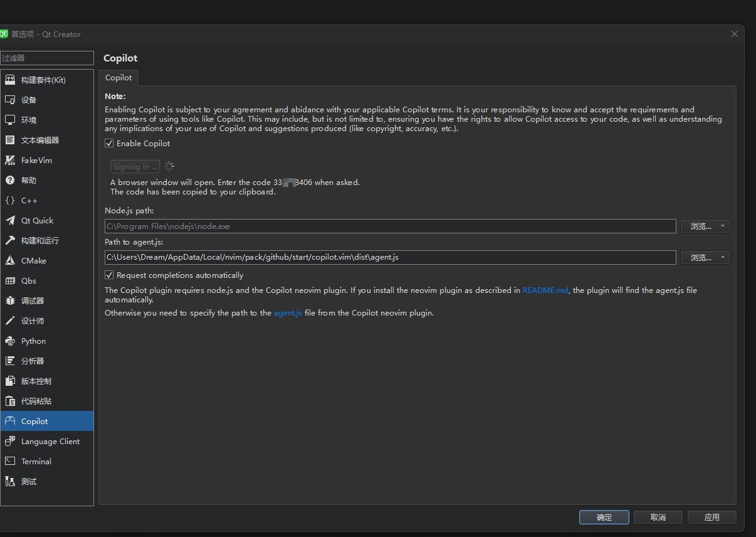Click the Copilot sidebar icon
Screen dimensions: 756x537
coord(10,421)
